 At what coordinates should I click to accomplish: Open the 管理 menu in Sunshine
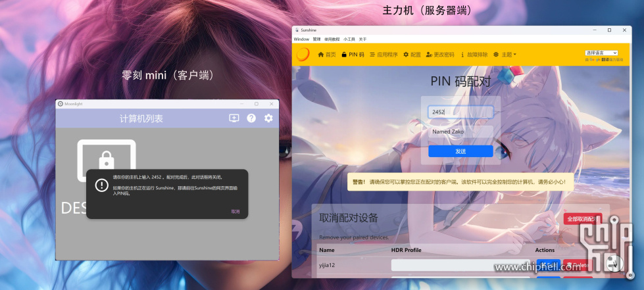tap(316, 39)
